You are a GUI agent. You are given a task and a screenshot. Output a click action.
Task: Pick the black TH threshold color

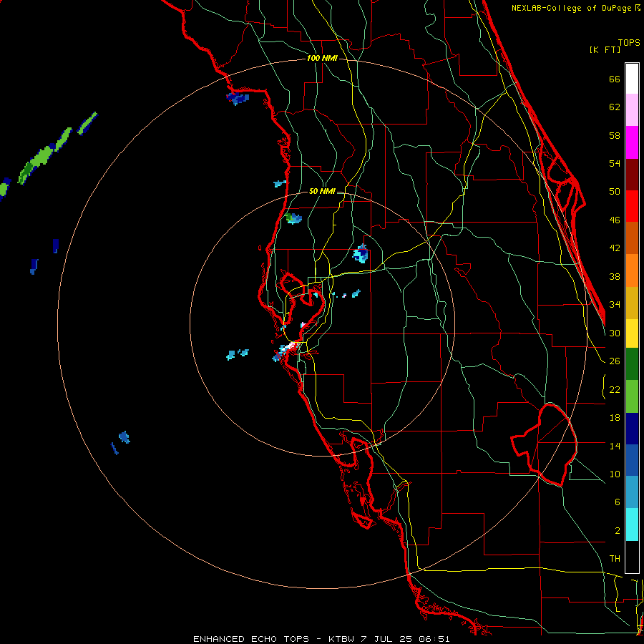click(x=632, y=557)
